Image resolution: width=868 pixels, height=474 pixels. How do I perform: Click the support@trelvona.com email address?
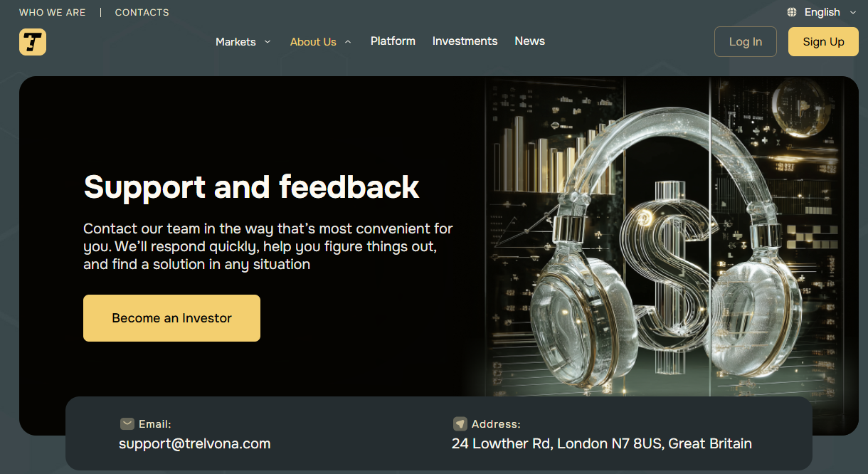[195, 444]
